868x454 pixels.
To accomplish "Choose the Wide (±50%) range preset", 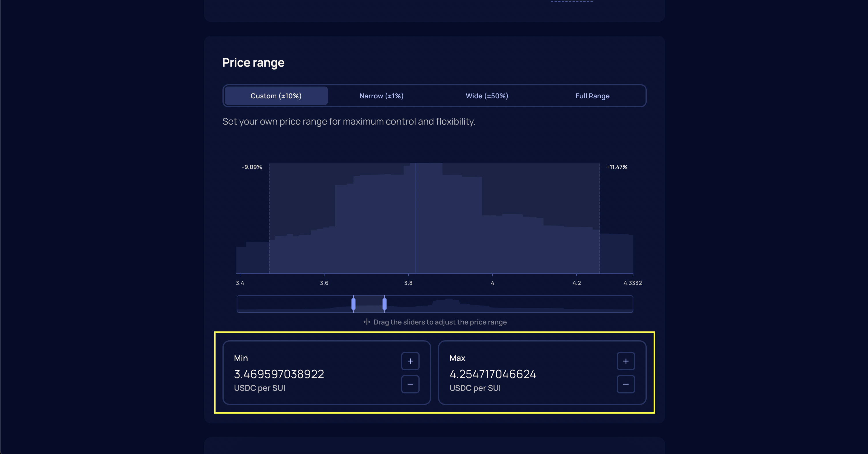I will [x=487, y=96].
